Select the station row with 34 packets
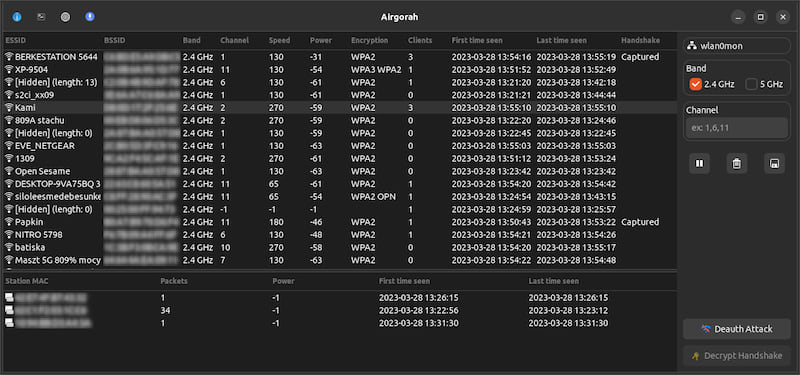800x375 pixels. click(339, 310)
